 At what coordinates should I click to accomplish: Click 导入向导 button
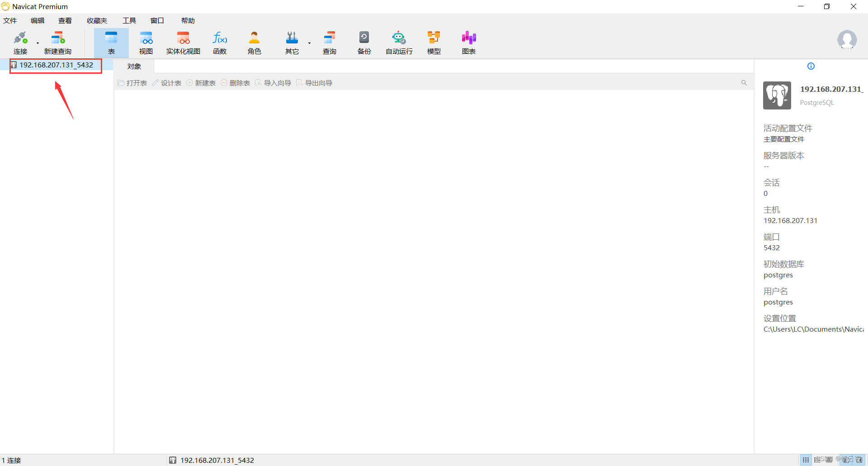(x=273, y=83)
